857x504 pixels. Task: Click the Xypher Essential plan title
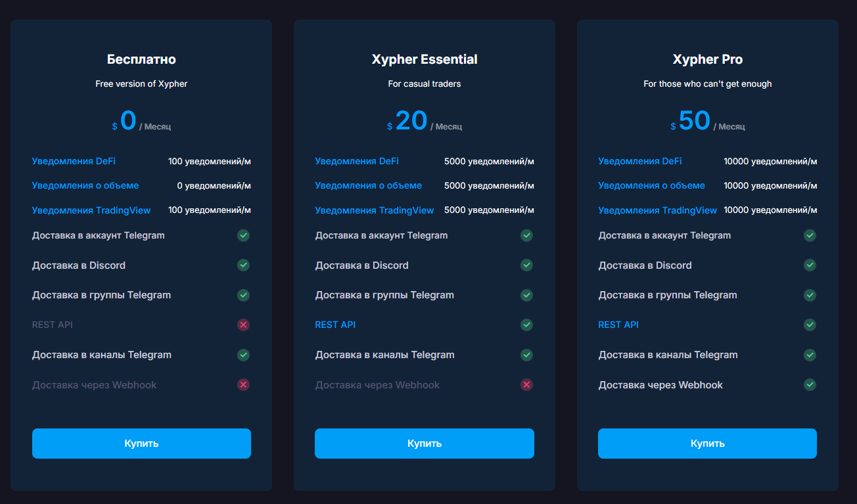425,59
